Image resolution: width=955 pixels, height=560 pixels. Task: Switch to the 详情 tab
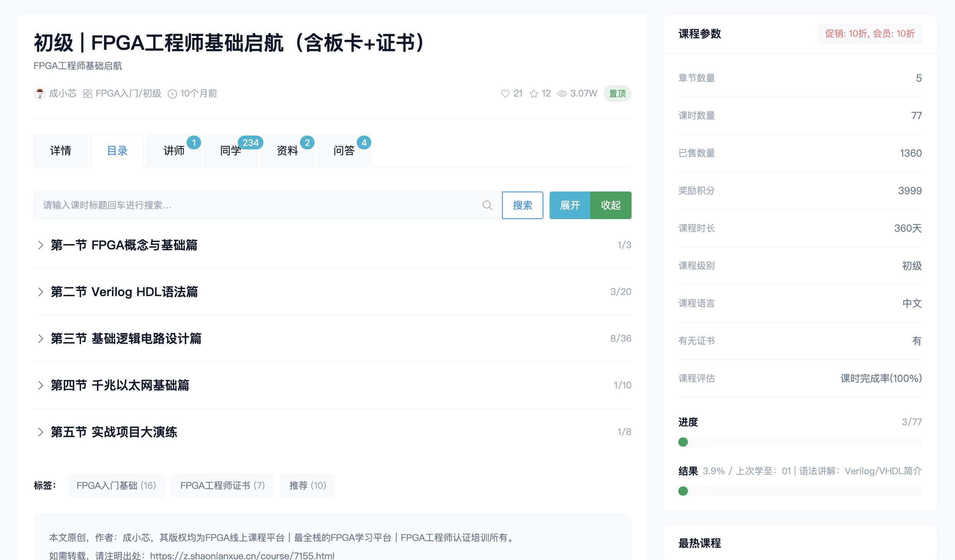61,151
